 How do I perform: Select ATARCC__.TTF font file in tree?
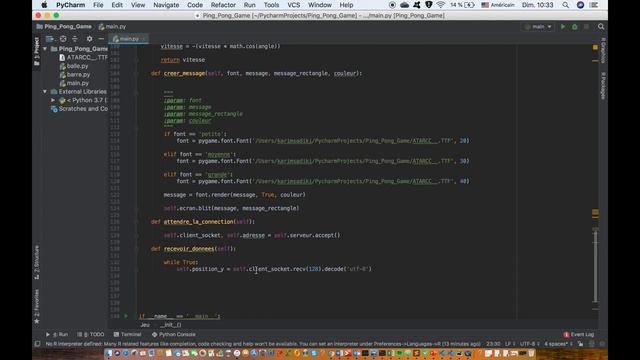coord(83,57)
